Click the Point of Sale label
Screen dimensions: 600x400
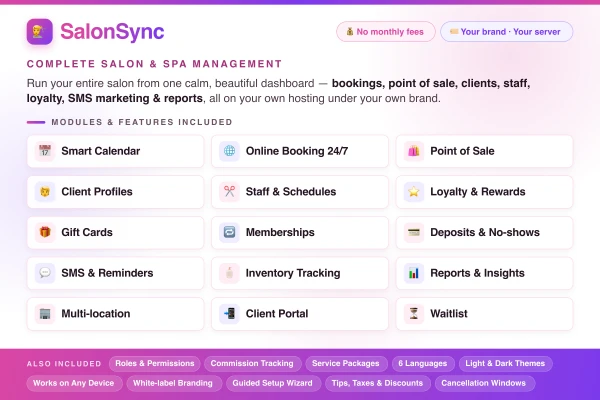462,151
